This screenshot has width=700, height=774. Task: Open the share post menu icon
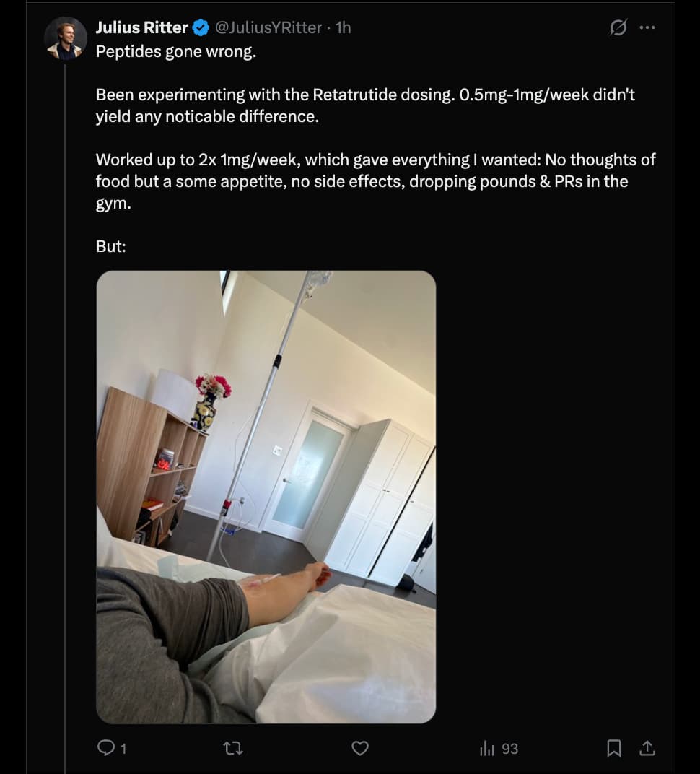click(x=647, y=748)
